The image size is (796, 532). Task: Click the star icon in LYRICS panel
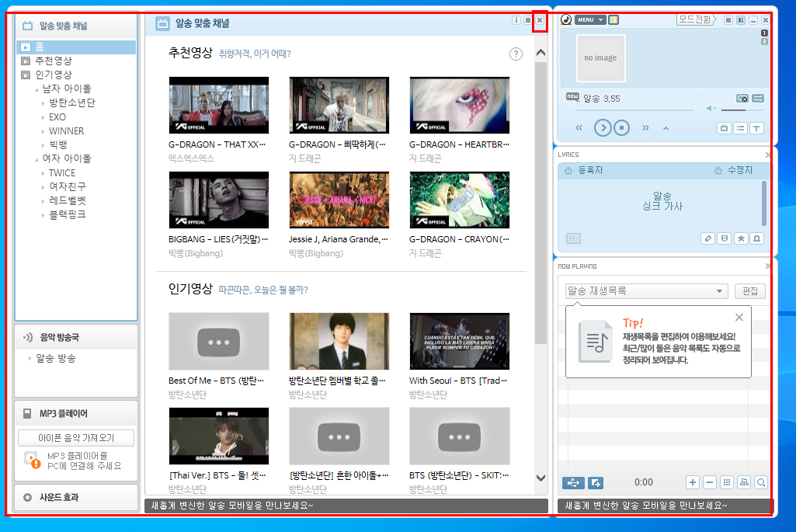tap(741, 238)
